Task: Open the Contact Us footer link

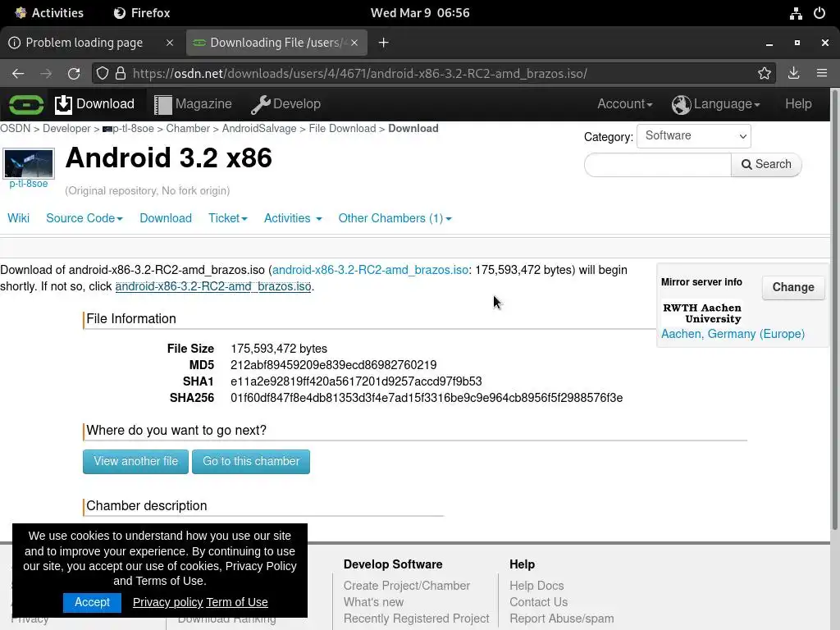Action: click(538, 602)
